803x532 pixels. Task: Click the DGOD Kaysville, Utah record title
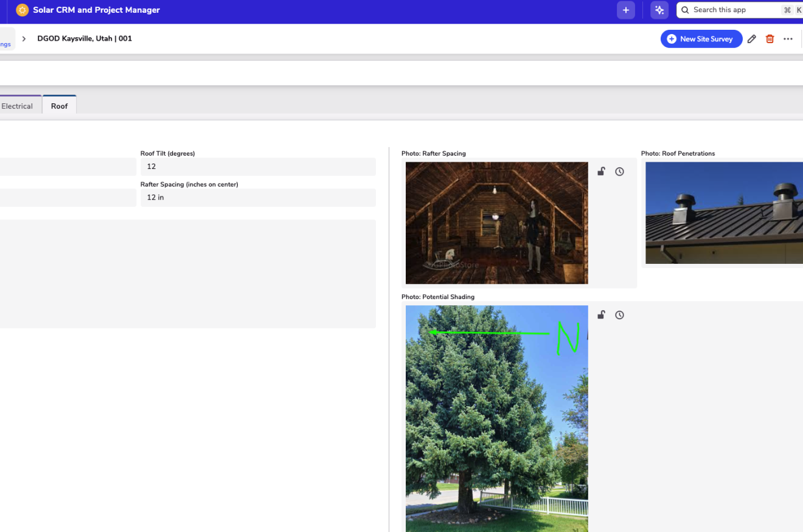pyautogui.click(x=85, y=39)
